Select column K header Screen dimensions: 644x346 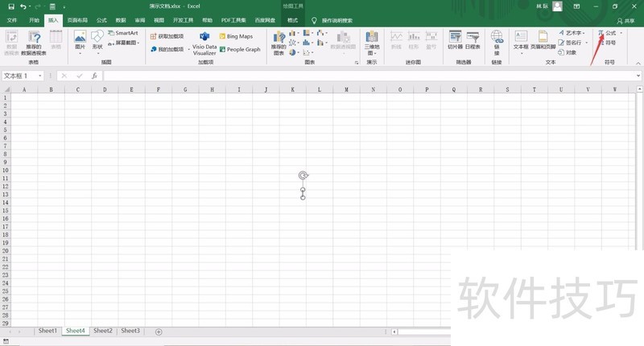coord(292,89)
